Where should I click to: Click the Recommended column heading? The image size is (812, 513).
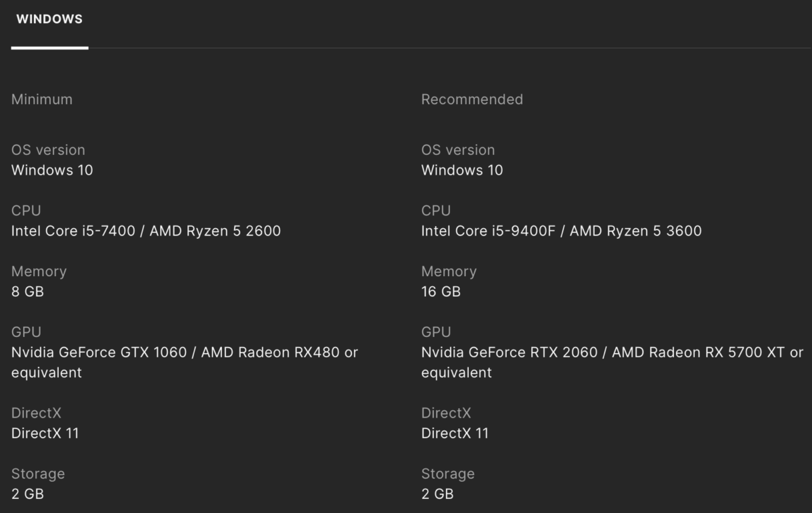click(472, 99)
